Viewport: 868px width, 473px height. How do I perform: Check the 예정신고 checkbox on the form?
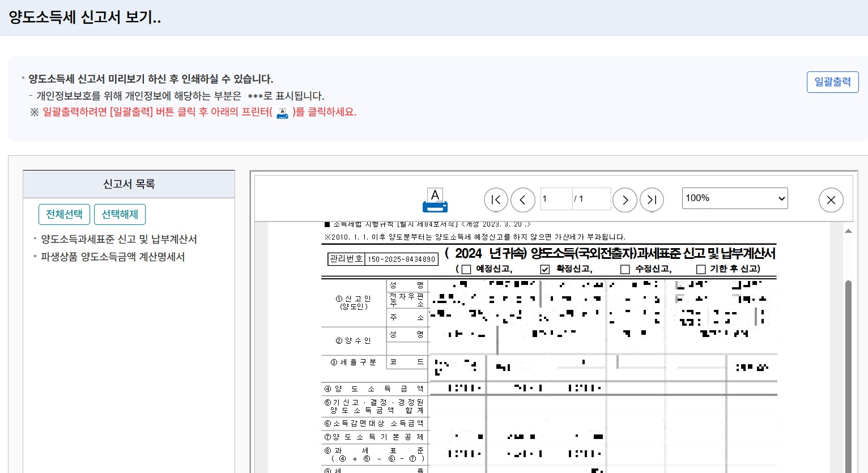click(x=466, y=270)
